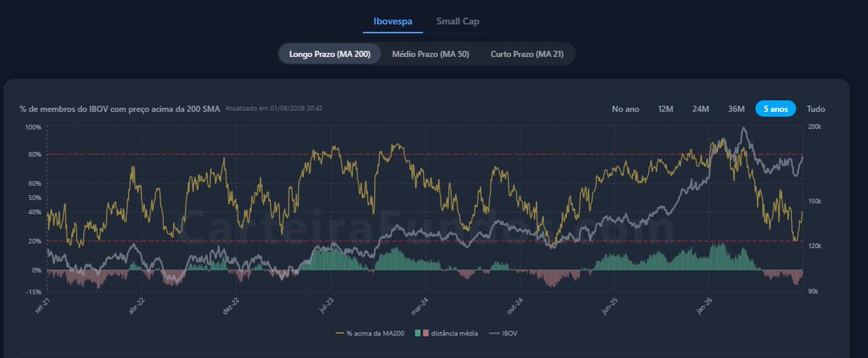Open the Small Cap tab

(x=458, y=22)
